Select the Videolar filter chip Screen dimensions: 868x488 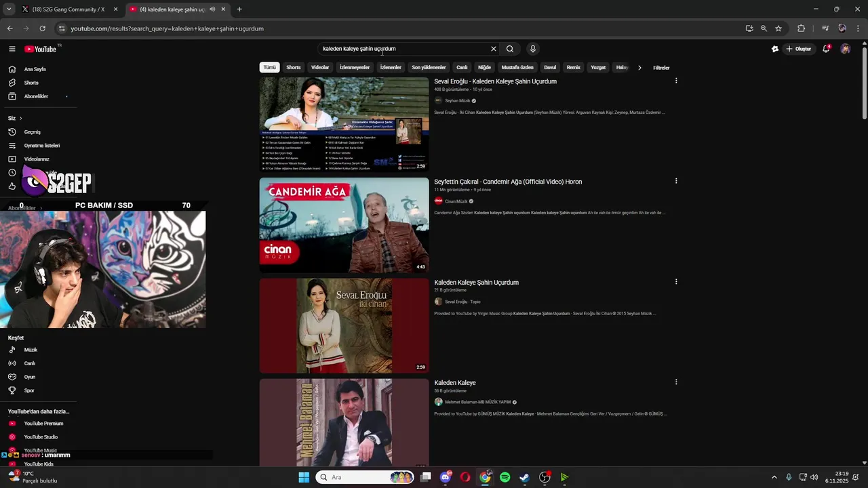coord(320,68)
